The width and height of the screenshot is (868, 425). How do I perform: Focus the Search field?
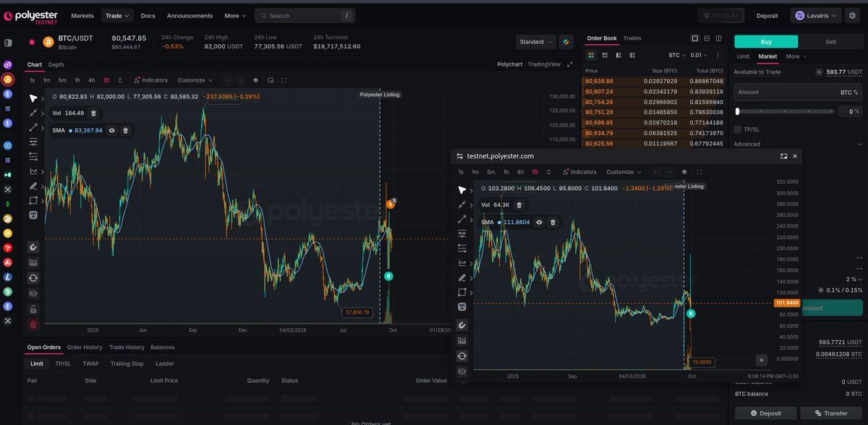[305, 15]
